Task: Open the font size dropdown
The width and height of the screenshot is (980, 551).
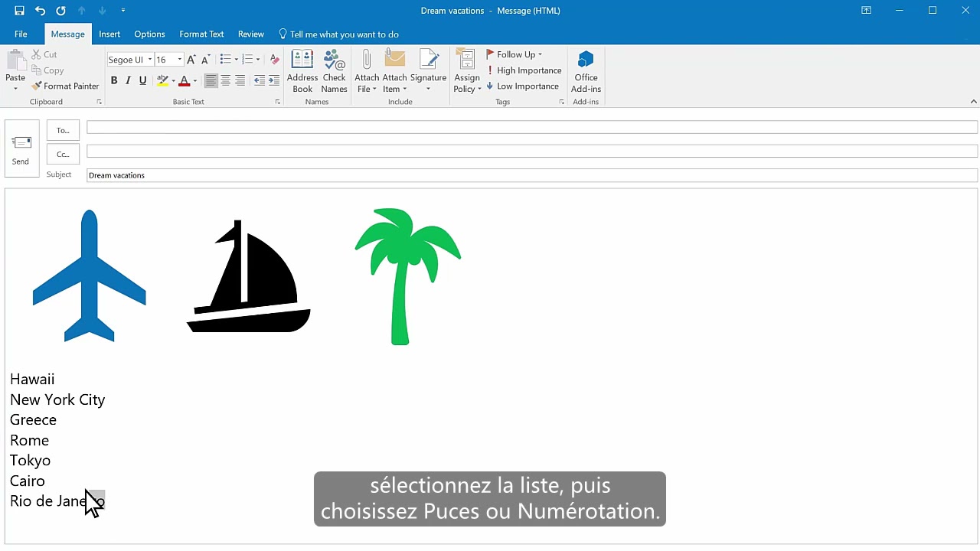Action: (x=180, y=59)
